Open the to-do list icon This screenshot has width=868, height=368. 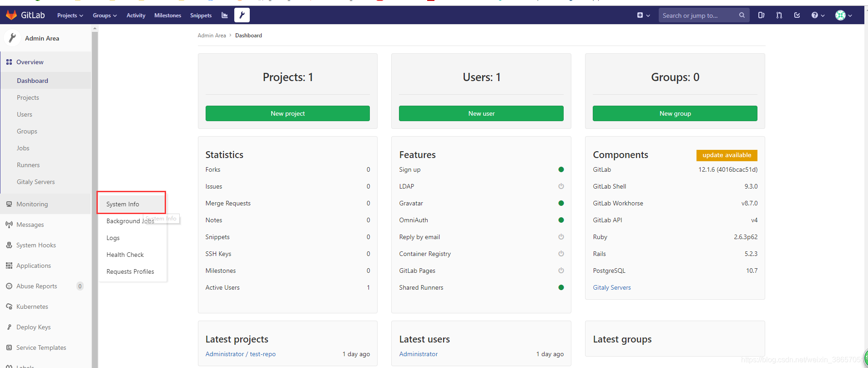click(x=797, y=15)
